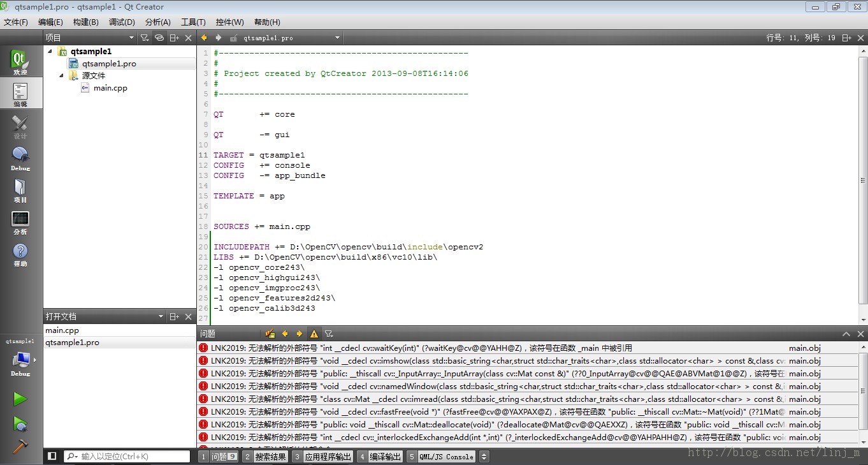Open the 分析 (Analyze) mode
The width and height of the screenshot is (868, 465).
pyautogui.click(x=20, y=223)
